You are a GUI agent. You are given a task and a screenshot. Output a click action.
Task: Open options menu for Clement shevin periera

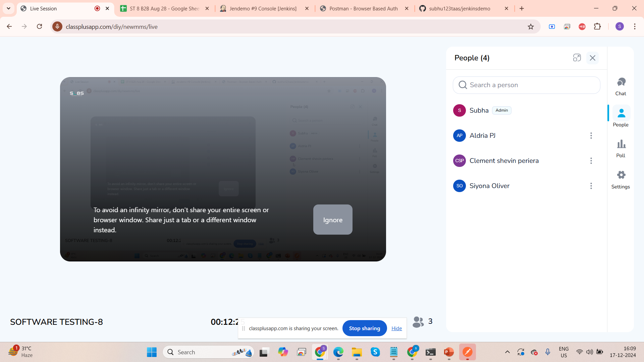tap(591, 161)
